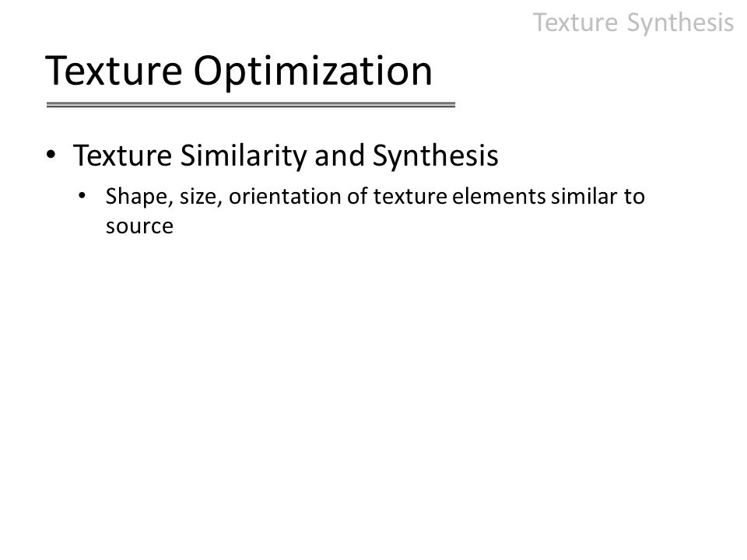The width and height of the screenshot is (747, 560).
Task: Click the word "Texture" in the slide title
Action: (x=114, y=71)
